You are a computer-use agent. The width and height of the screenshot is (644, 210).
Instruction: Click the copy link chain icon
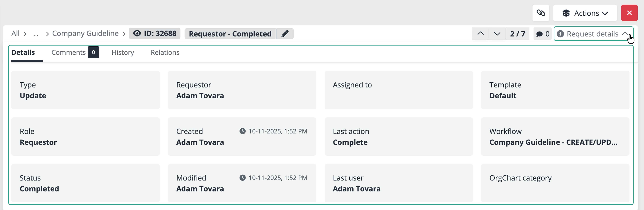(541, 13)
